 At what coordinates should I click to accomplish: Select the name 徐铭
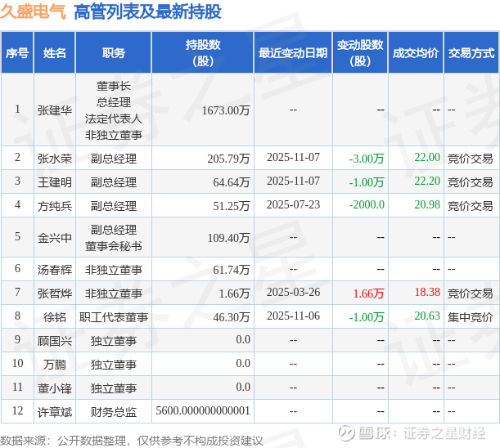(55, 317)
